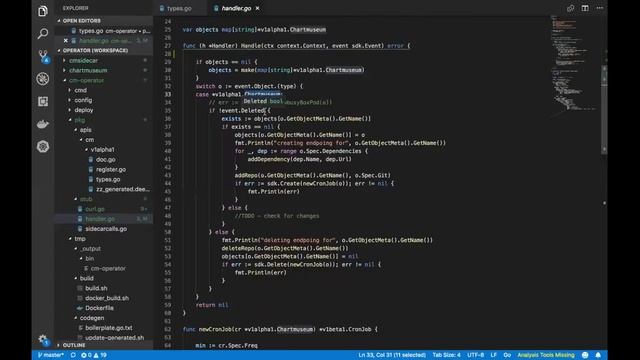
Task: Collapse the _output folder
Action: pos(90,249)
